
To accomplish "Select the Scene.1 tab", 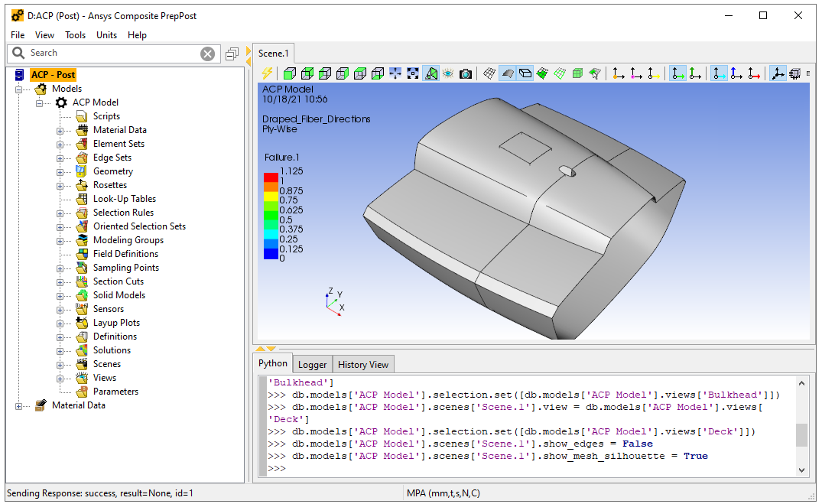I will coord(273,54).
